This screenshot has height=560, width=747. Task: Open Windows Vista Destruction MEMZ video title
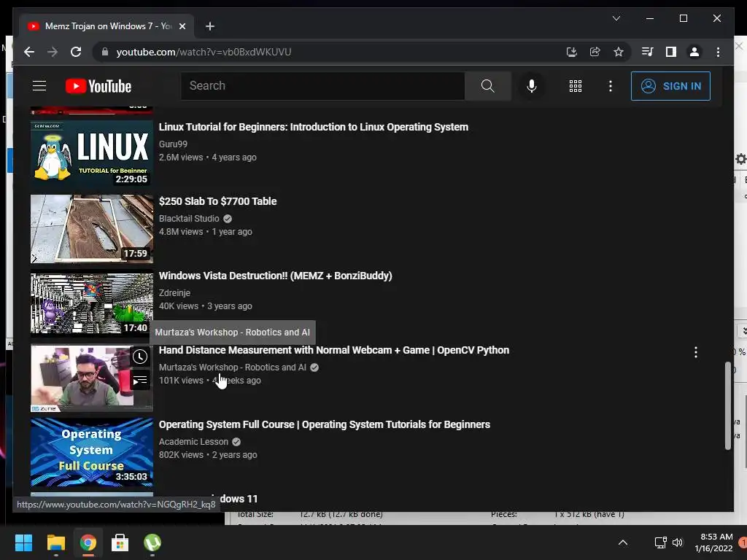275,276
